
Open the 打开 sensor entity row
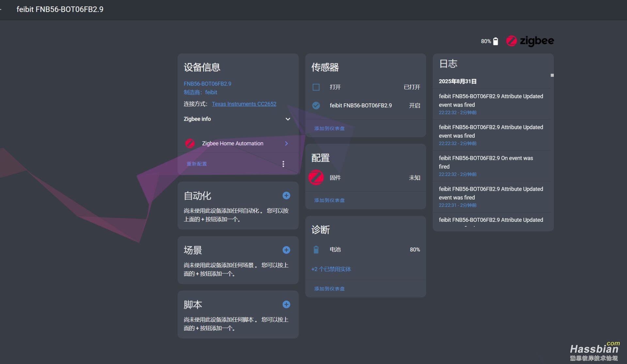[x=366, y=87]
